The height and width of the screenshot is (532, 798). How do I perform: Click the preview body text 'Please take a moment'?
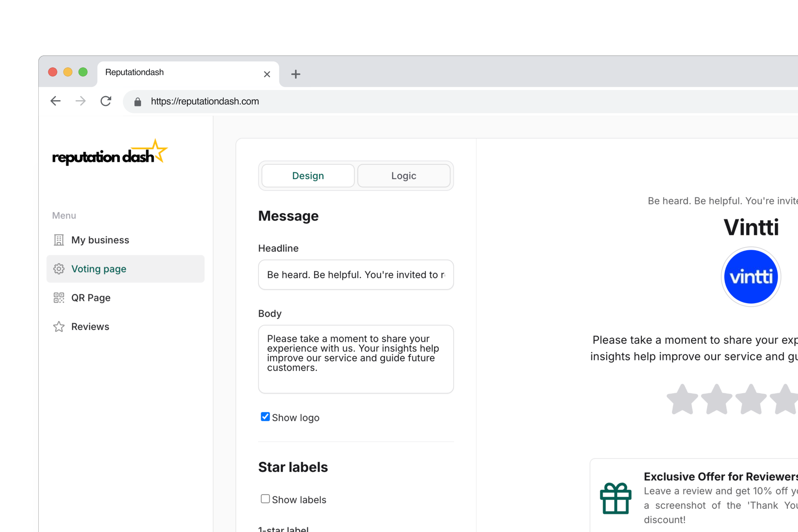[694, 348]
